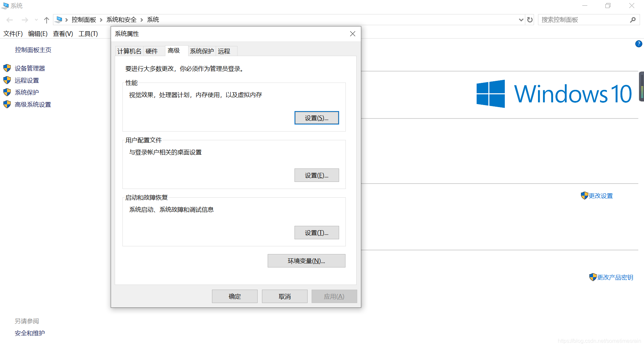Screen dimensions: 644x347
Task: Open the help question mark icon
Action: pyautogui.click(x=639, y=44)
